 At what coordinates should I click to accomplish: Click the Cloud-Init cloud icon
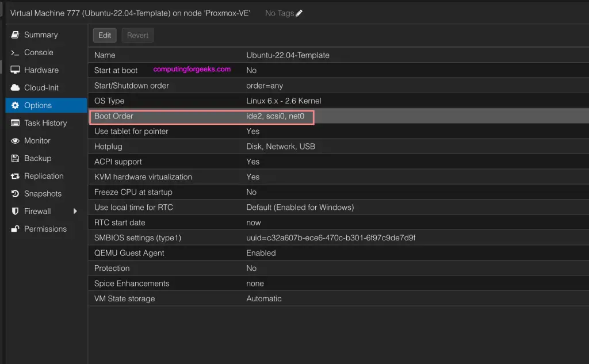pos(15,88)
